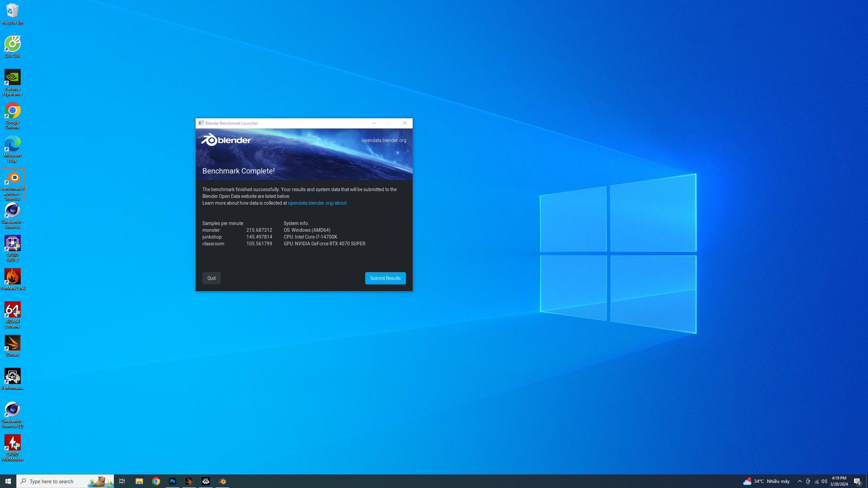Open Task View from the taskbar

point(122,481)
